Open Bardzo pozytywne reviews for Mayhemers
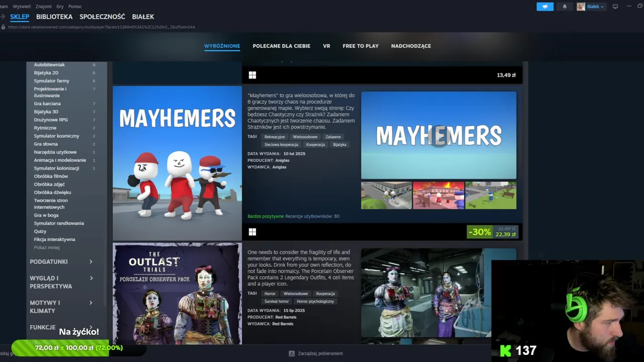 [x=266, y=216]
